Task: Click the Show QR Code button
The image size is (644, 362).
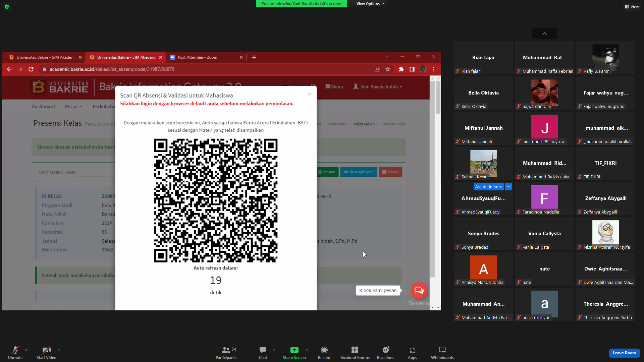Action: (359, 172)
